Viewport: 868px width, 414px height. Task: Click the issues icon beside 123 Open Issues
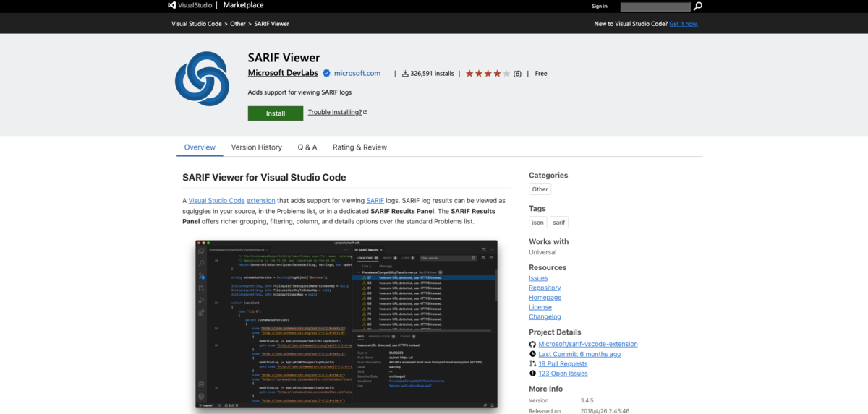[532, 374]
